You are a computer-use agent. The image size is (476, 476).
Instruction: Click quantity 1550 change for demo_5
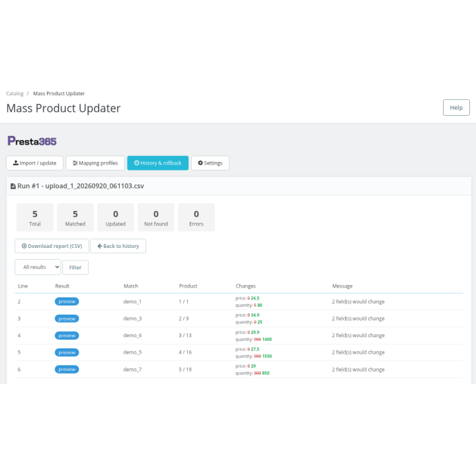[x=267, y=356]
